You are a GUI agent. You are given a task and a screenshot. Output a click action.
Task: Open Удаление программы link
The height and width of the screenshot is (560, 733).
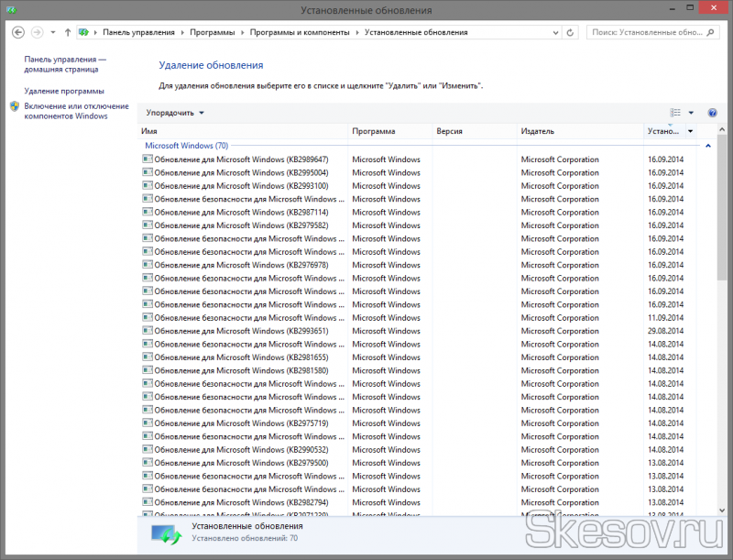tap(64, 91)
